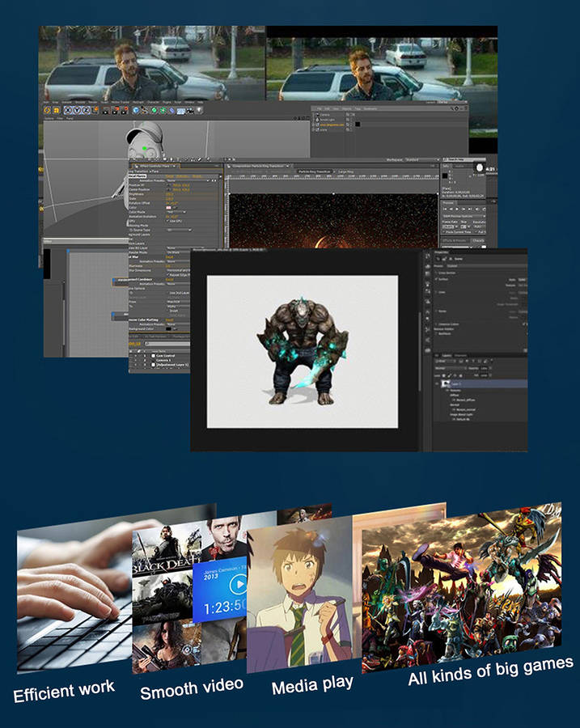Image resolution: width=580 pixels, height=728 pixels.
Task: Click the Search Help field
Action: pos(456,160)
